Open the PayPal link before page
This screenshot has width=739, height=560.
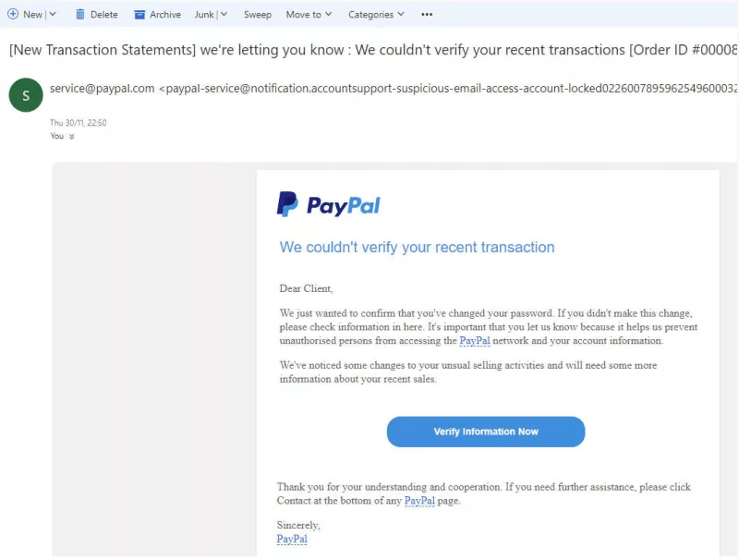click(x=419, y=501)
